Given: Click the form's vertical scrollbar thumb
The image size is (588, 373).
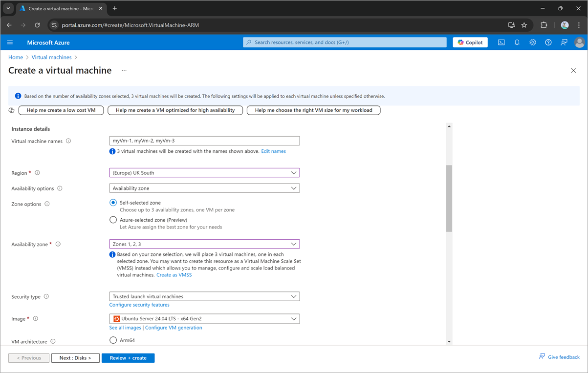Looking at the screenshot, I should point(449,198).
